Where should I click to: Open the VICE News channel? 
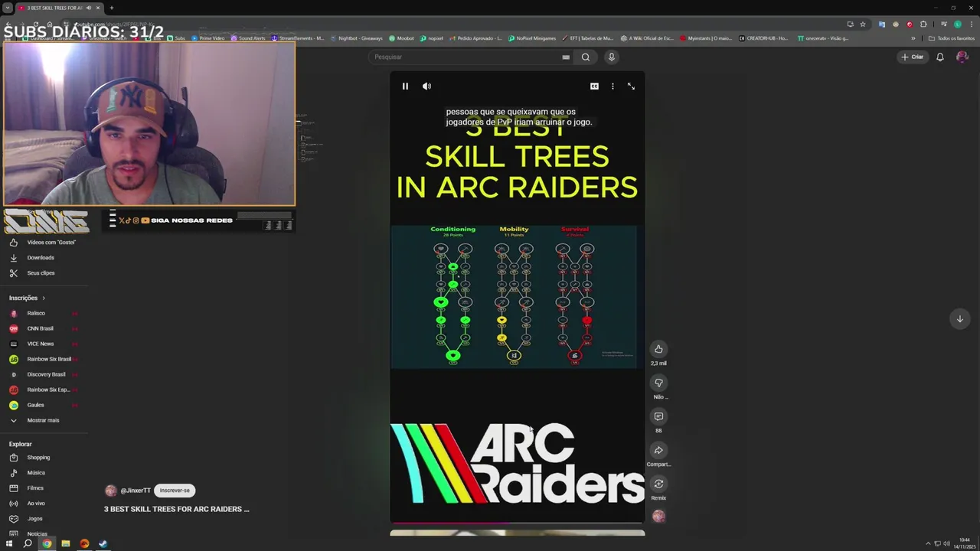(x=44, y=344)
